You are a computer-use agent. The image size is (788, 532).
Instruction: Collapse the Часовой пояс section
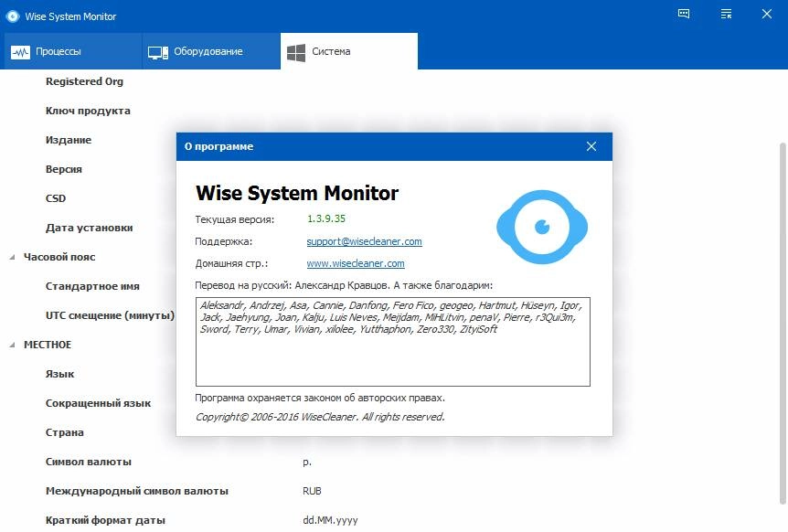coord(12,257)
